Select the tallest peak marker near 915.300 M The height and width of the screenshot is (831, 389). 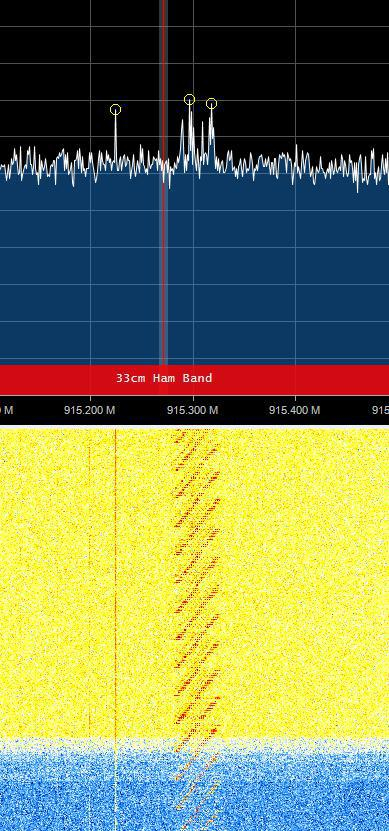click(x=189, y=100)
